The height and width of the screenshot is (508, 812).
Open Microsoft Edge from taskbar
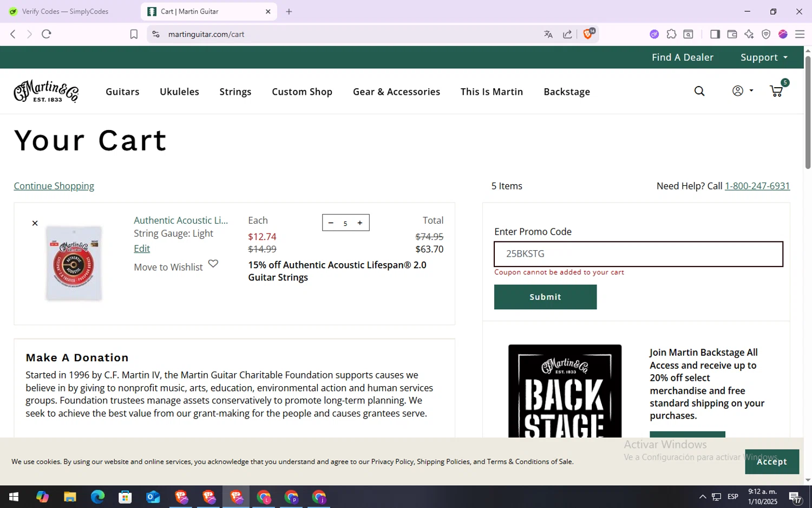(97, 497)
